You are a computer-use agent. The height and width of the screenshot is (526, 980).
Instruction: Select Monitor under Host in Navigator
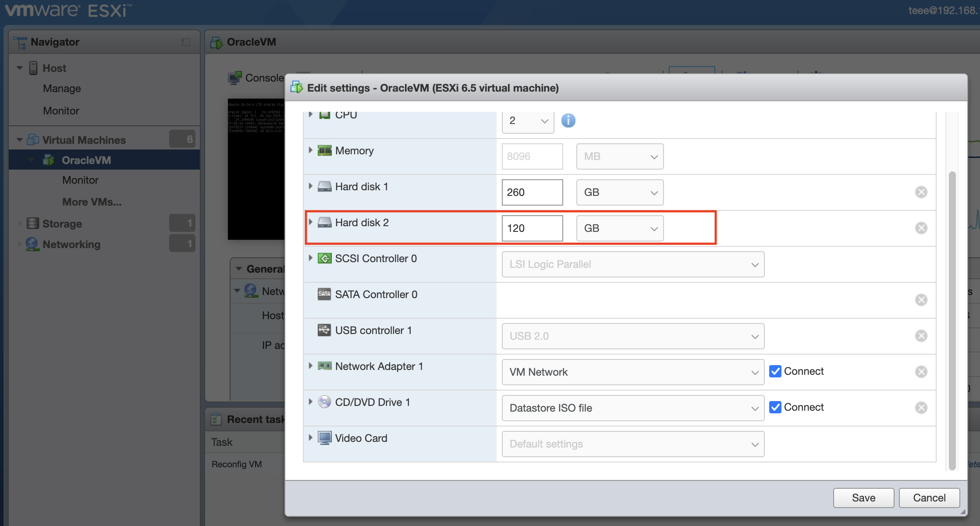pos(61,110)
